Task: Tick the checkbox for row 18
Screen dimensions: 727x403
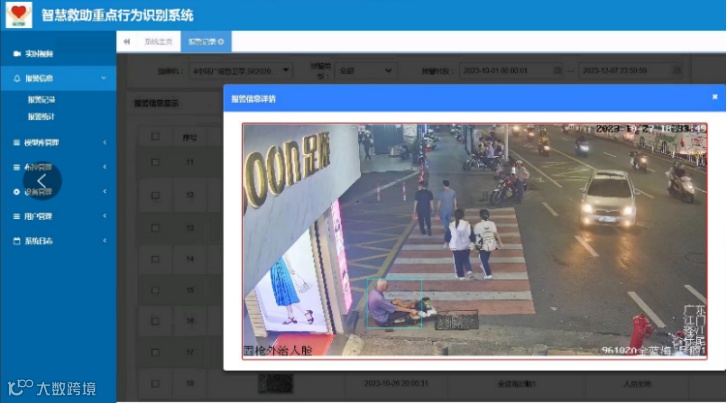Action: (155, 384)
